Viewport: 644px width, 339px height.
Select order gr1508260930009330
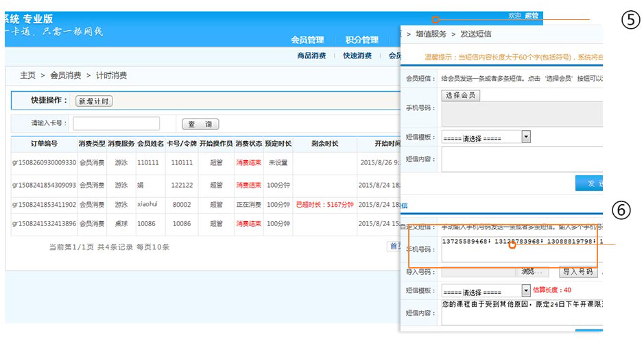(x=44, y=163)
